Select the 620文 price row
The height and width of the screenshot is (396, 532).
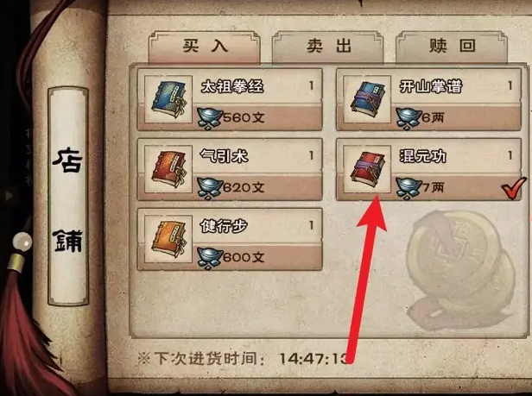pos(230,187)
